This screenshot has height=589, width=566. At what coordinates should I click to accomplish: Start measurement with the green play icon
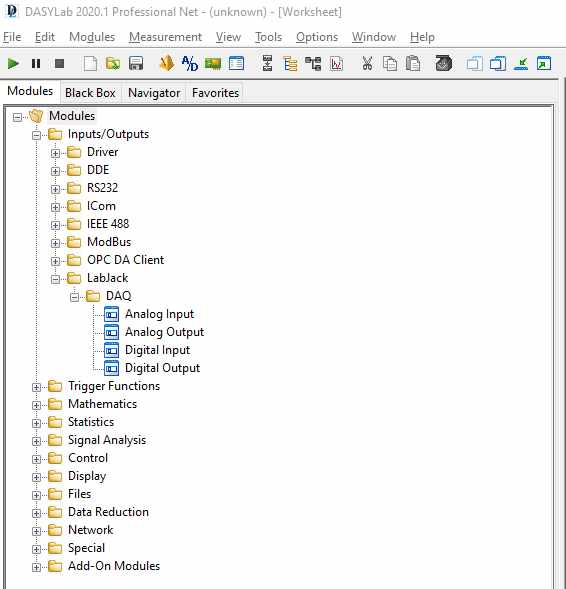pos(14,63)
